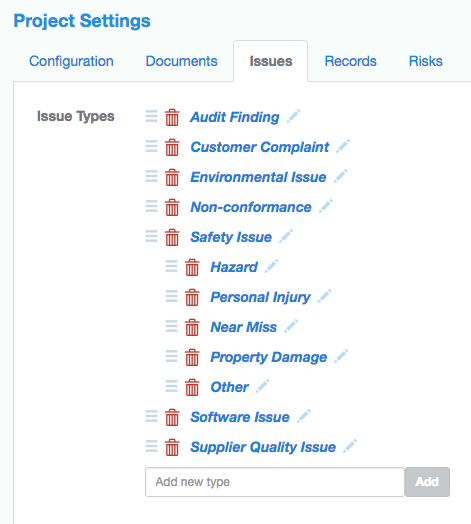Delete the Software Issue type

pyautogui.click(x=172, y=417)
